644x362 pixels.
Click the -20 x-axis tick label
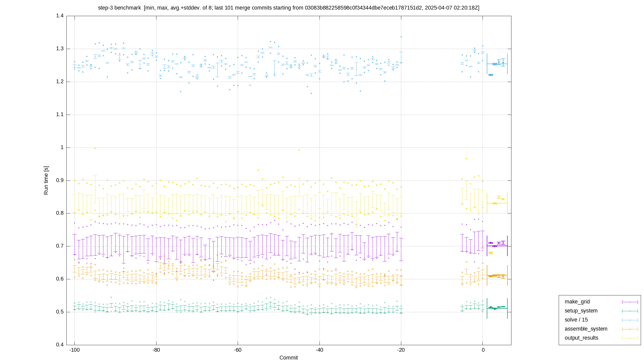point(401,350)
